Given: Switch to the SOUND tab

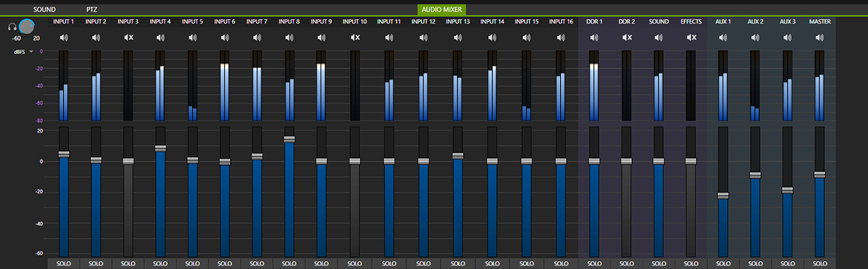Looking at the screenshot, I should point(45,10).
